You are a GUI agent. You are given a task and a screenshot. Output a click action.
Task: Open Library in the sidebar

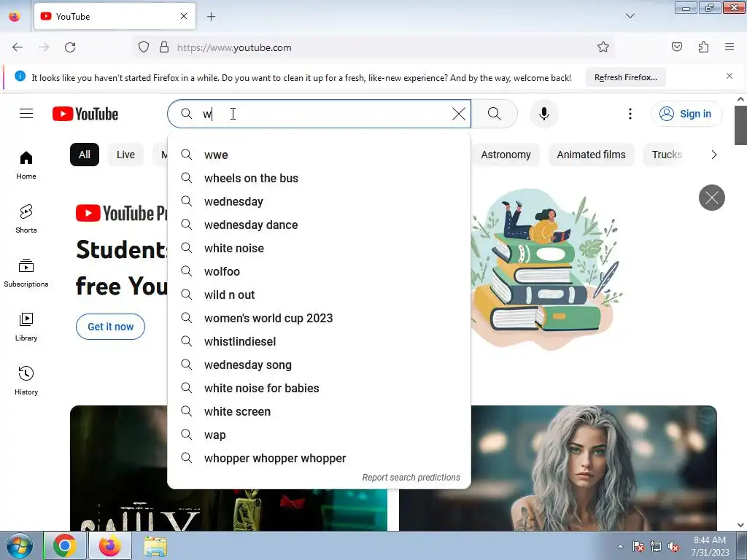coord(26,327)
